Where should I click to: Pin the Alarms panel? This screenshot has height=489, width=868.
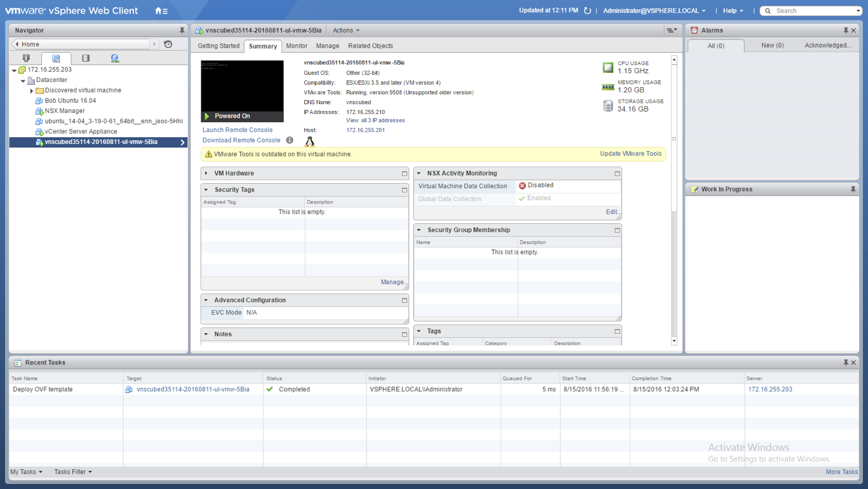[x=846, y=30]
